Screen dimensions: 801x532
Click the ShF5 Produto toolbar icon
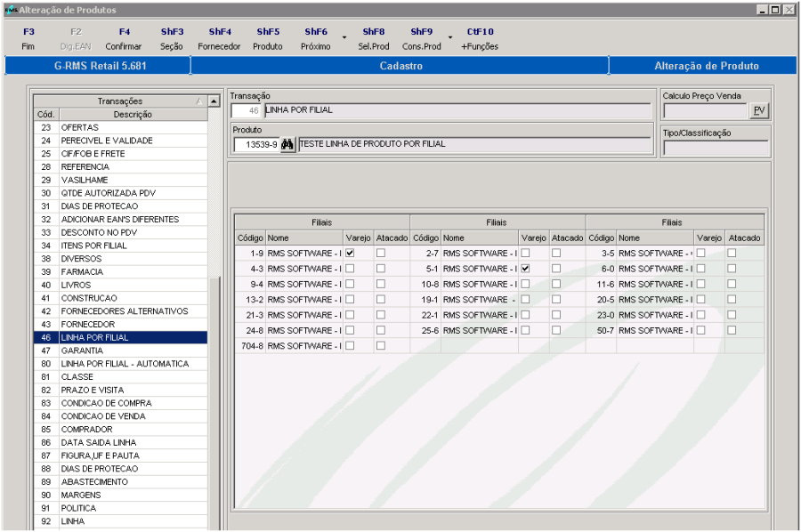tap(268, 38)
